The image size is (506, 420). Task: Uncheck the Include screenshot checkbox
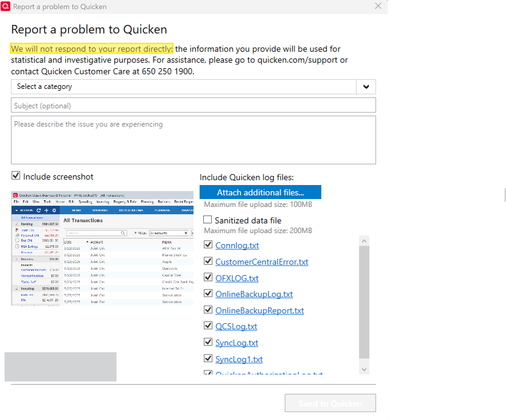click(16, 175)
